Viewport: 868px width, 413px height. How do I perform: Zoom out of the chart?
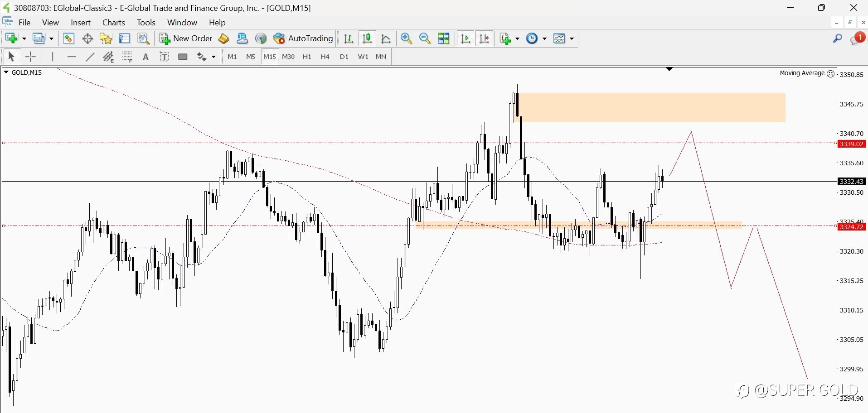tap(425, 38)
